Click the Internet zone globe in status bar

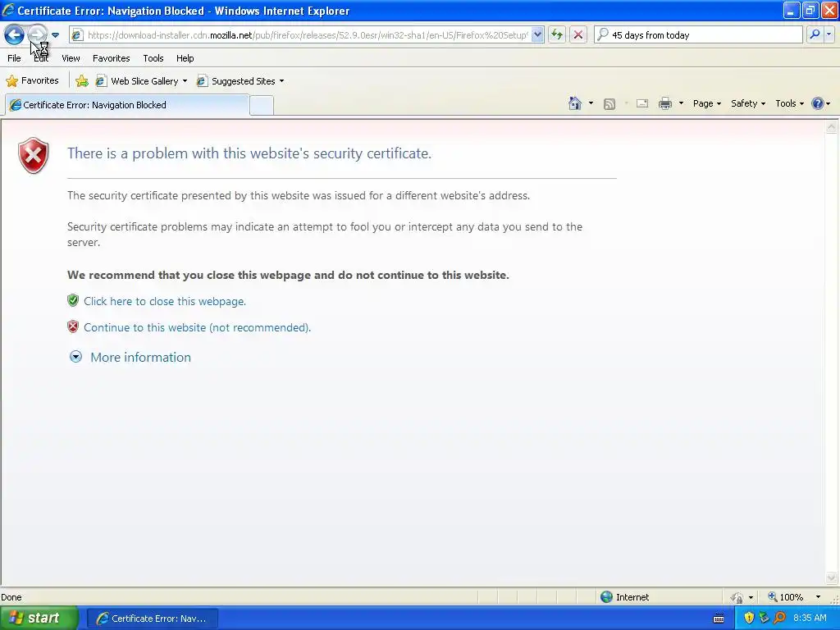coord(606,597)
